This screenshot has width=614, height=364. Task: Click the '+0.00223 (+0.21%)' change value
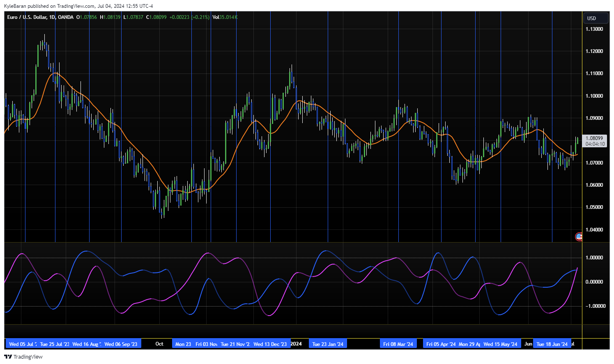(189, 17)
